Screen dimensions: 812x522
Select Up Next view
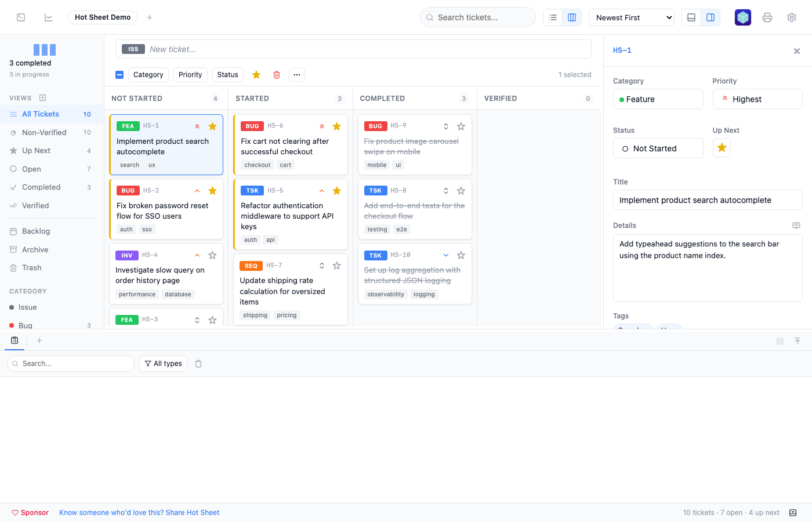(x=51, y=151)
